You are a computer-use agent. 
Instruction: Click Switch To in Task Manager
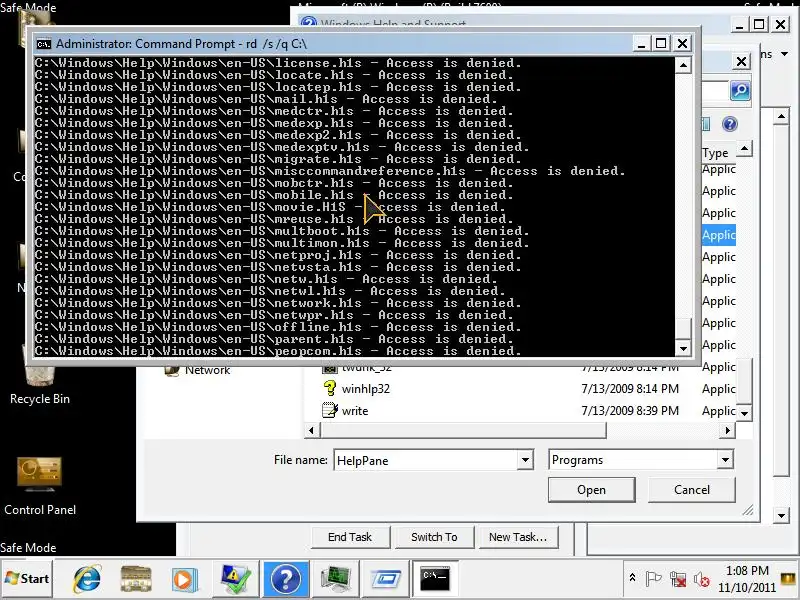[x=434, y=537]
